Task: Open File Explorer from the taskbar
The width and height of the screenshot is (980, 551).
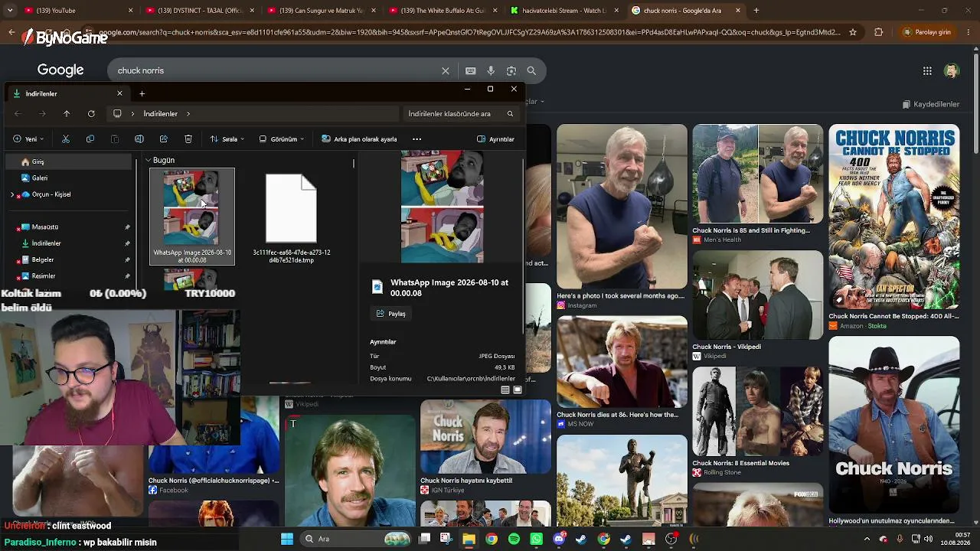Action: [x=469, y=539]
